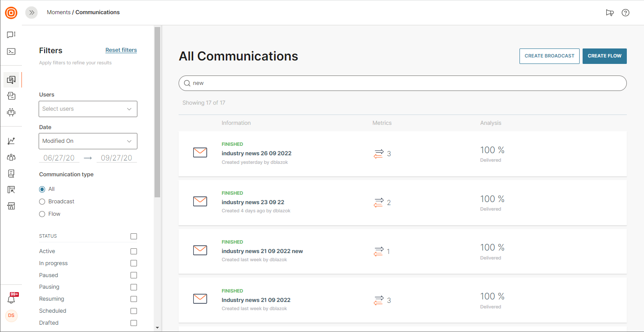Expand the Modified On date dropdown
This screenshot has height=332, width=644.
[88, 141]
